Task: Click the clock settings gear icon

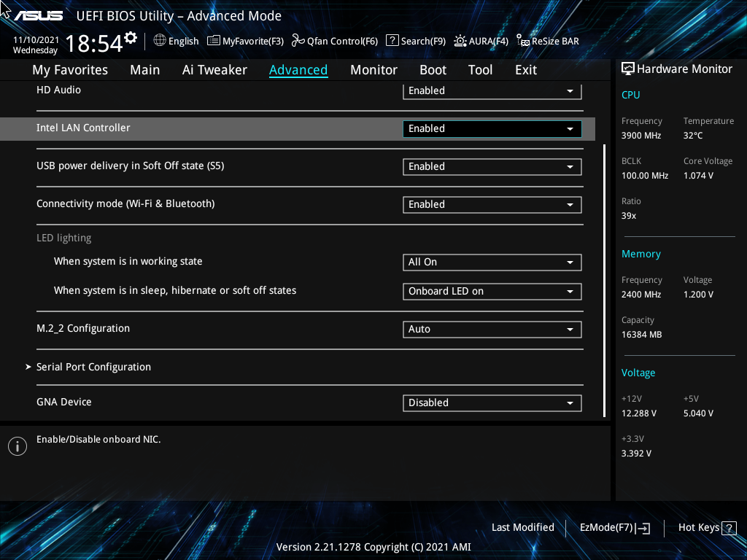Action: 131,38
